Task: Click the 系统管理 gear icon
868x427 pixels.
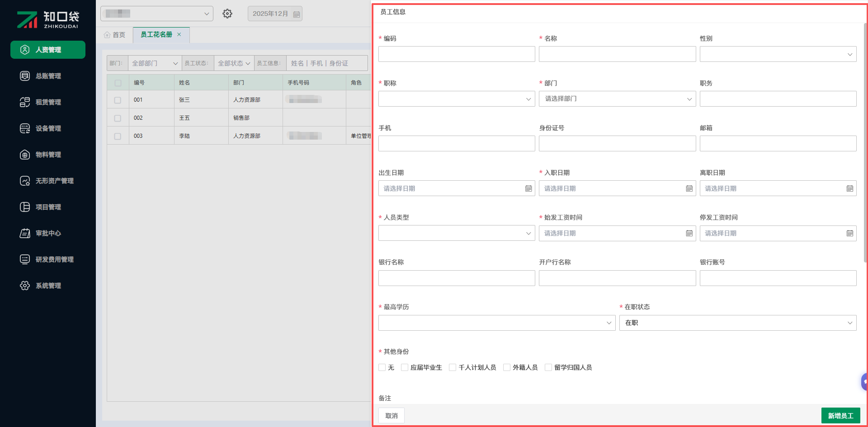Action: click(x=25, y=286)
